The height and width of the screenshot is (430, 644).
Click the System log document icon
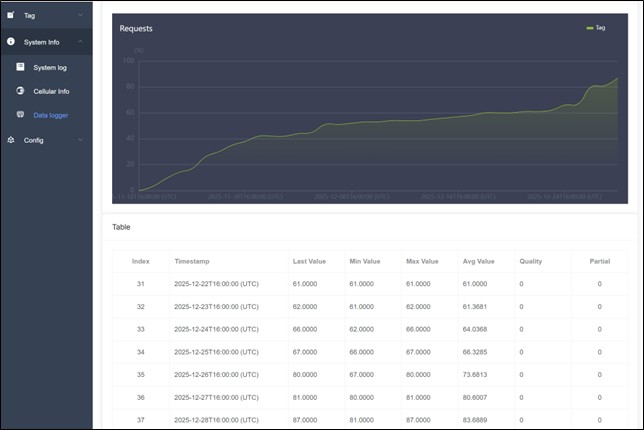click(20, 67)
